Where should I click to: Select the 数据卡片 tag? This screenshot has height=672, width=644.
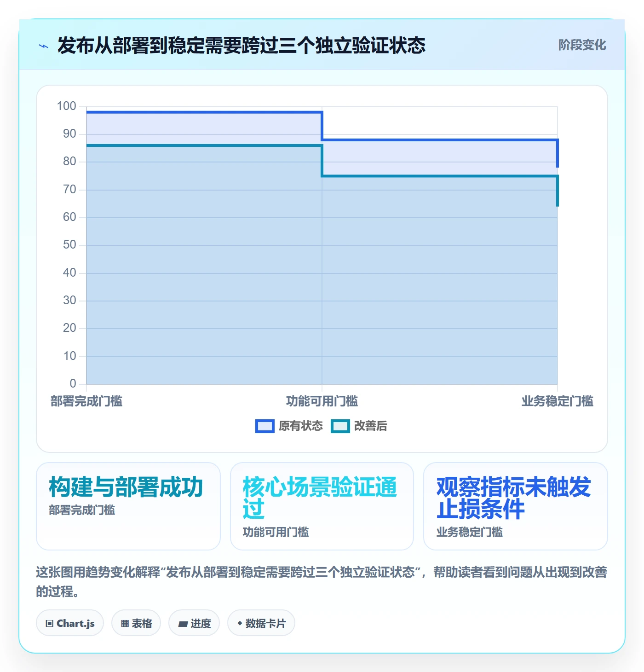[261, 623]
